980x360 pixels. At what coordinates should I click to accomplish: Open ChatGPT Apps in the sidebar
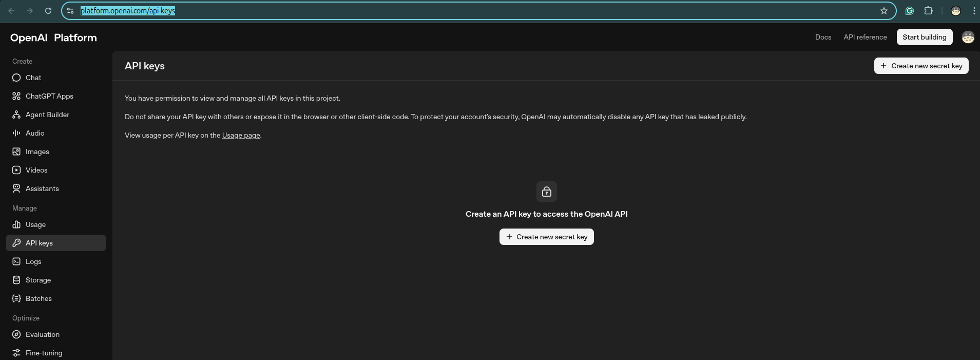pos(56,96)
